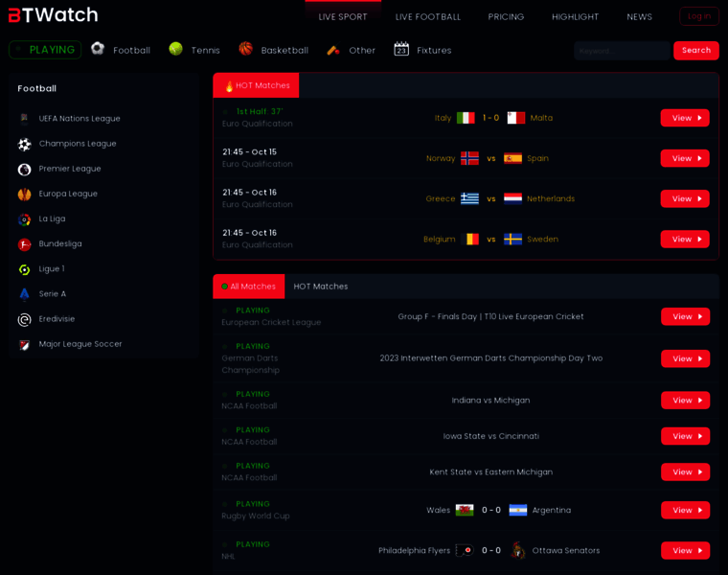The width and height of the screenshot is (728, 575).
Task: Open the LIVE FOOTBALL menu
Action: (427, 16)
